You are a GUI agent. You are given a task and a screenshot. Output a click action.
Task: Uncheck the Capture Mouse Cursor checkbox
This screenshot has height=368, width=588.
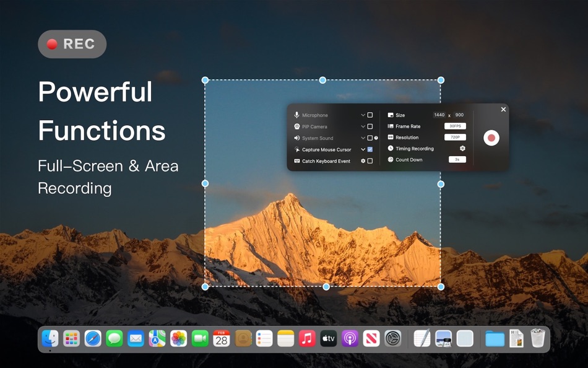click(370, 149)
